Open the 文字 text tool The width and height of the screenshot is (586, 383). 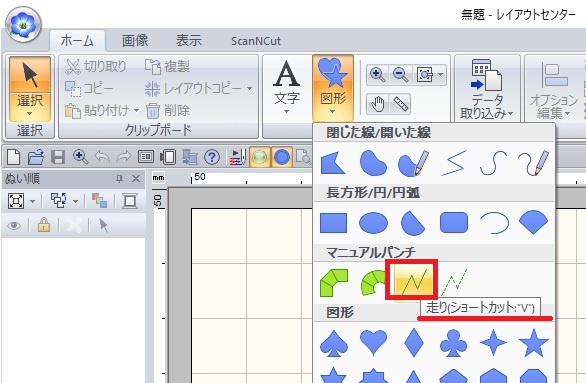286,81
